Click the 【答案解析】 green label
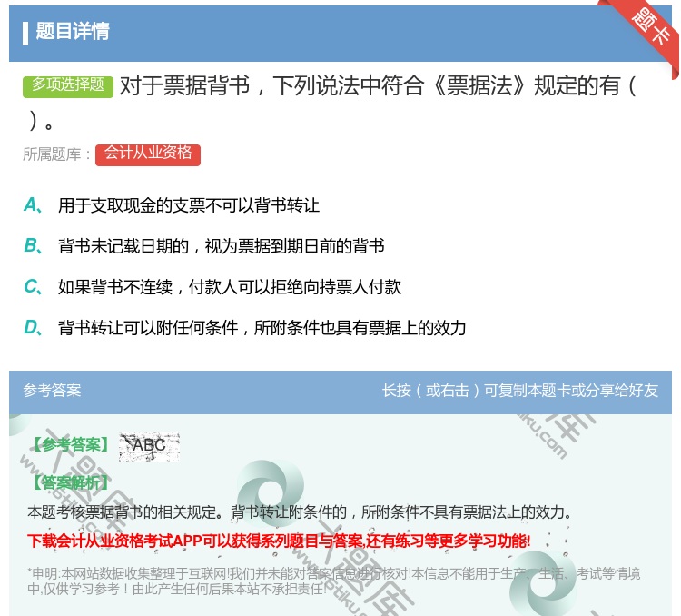The height and width of the screenshot is (616, 681). pyautogui.click(x=71, y=482)
